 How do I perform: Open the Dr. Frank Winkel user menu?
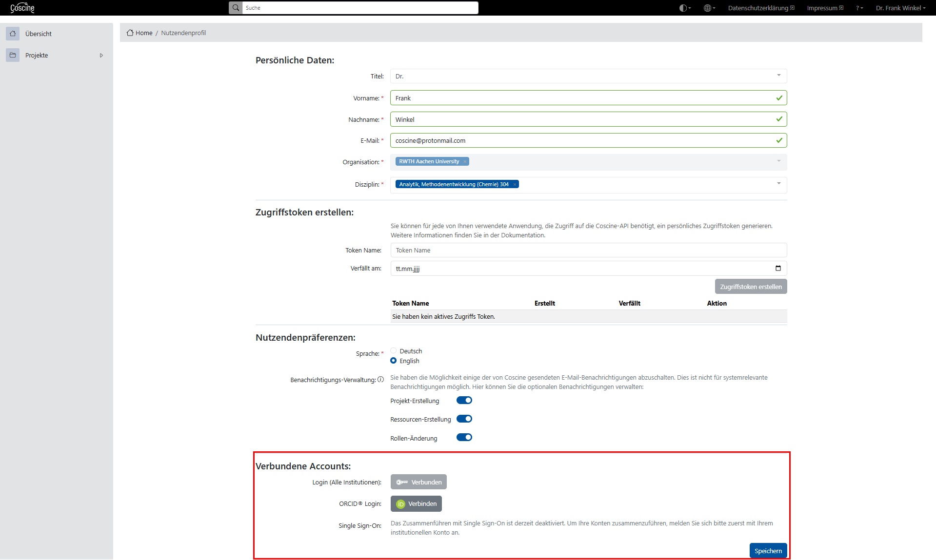[x=900, y=8]
